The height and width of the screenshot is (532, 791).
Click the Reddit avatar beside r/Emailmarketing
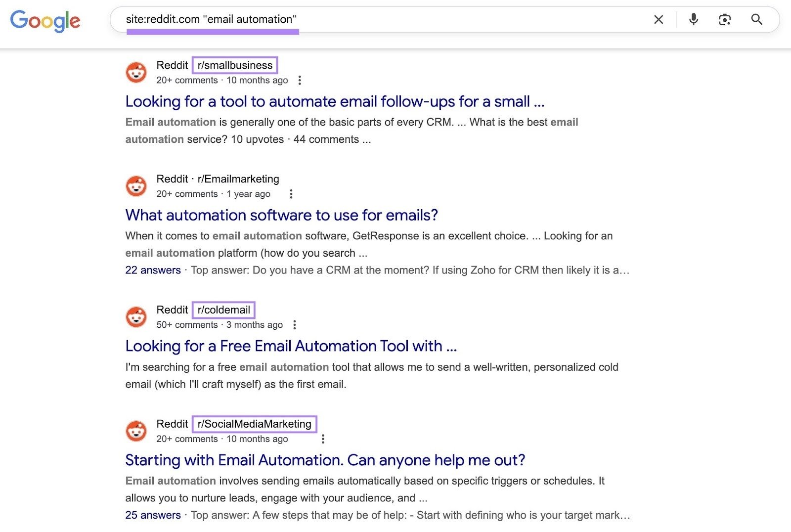click(137, 185)
